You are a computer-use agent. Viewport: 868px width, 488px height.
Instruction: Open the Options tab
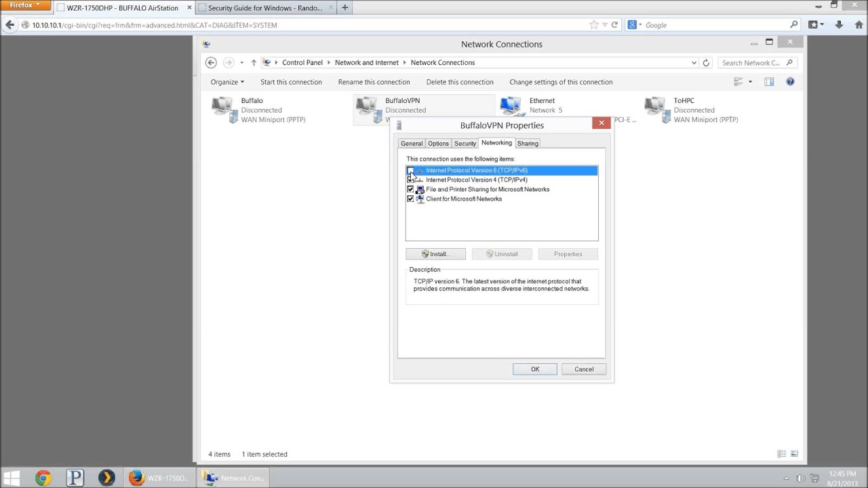pyautogui.click(x=438, y=144)
